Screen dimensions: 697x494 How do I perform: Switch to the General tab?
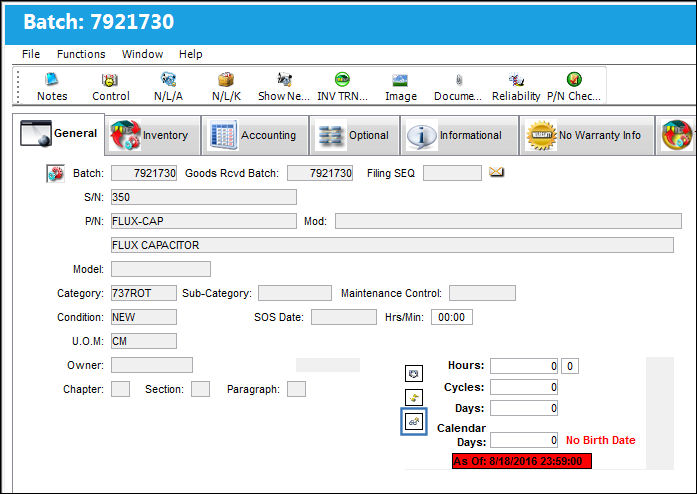[59, 133]
